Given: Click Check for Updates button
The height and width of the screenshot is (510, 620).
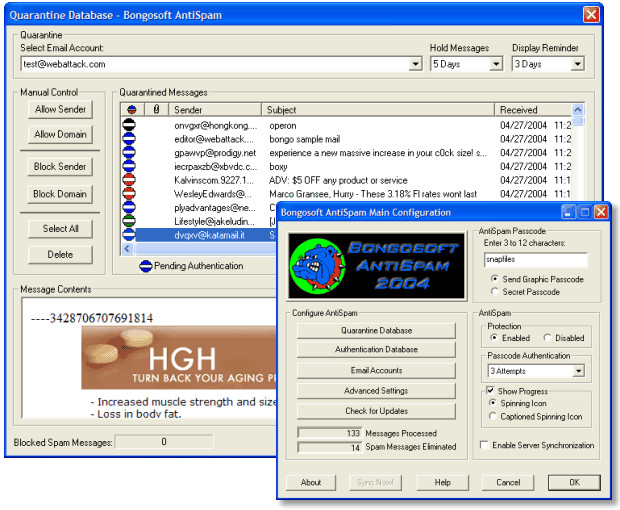Looking at the screenshot, I should click(376, 411).
